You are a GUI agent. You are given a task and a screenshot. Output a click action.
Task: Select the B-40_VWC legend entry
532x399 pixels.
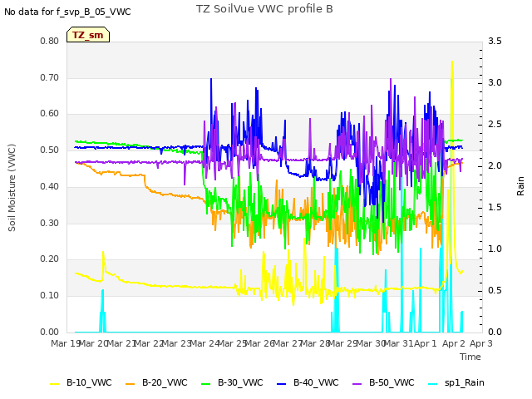click(x=308, y=383)
